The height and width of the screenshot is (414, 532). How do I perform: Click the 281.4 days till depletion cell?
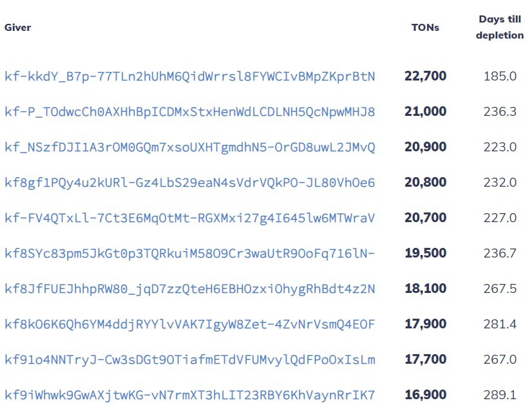500,324
